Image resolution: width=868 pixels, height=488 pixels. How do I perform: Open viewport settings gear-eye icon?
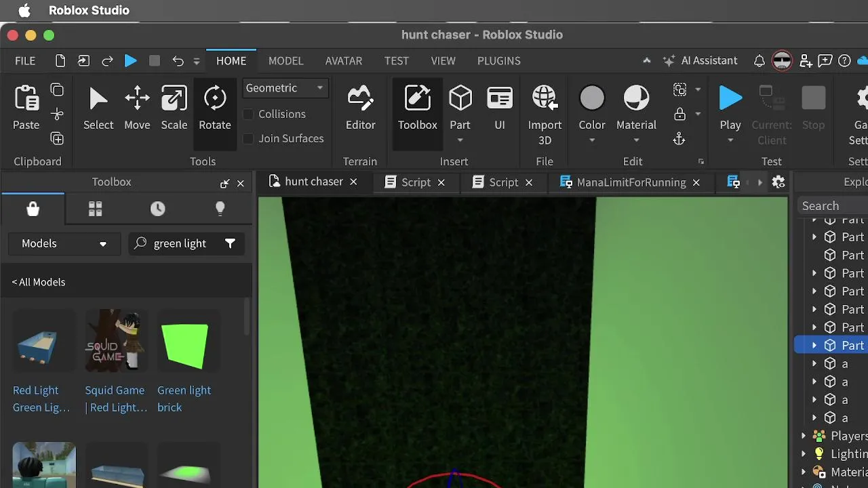[x=778, y=182]
